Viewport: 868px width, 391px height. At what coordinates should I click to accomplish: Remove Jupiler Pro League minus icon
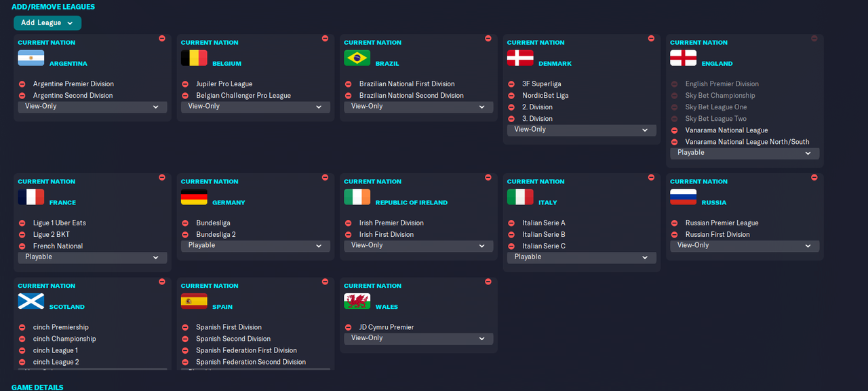185,84
